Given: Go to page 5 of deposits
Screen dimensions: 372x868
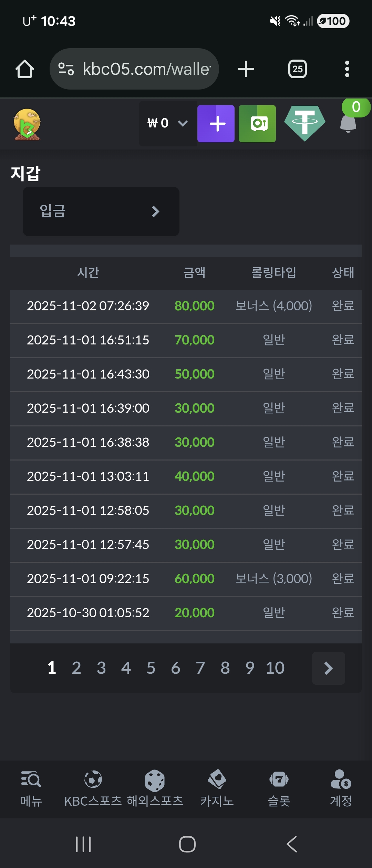Looking at the screenshot, I should (x=151, y=668).
